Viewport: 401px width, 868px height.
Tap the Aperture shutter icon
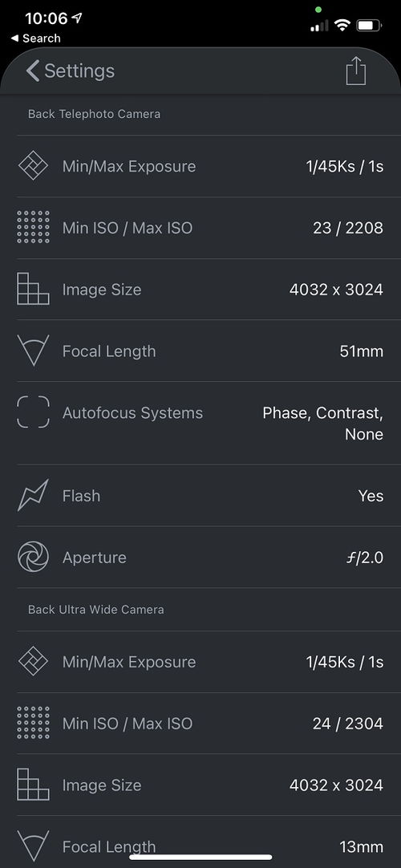(x=33, y=557)
